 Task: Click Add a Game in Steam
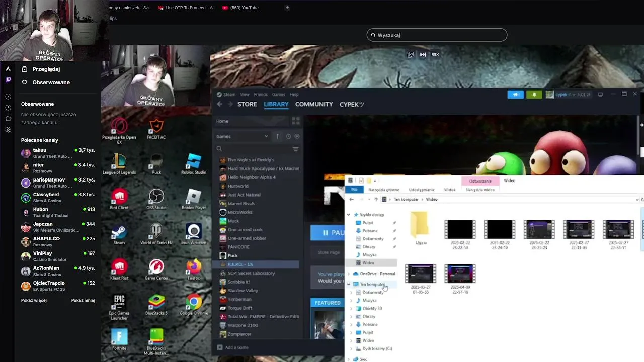(232, 347)
